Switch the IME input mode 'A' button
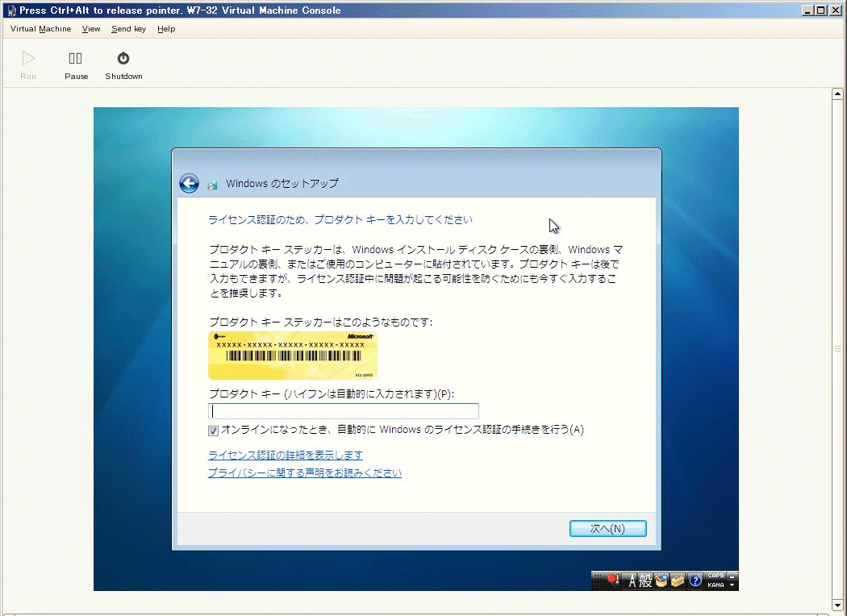The height and width of the screenshot is (616, 847). point(630,581)
